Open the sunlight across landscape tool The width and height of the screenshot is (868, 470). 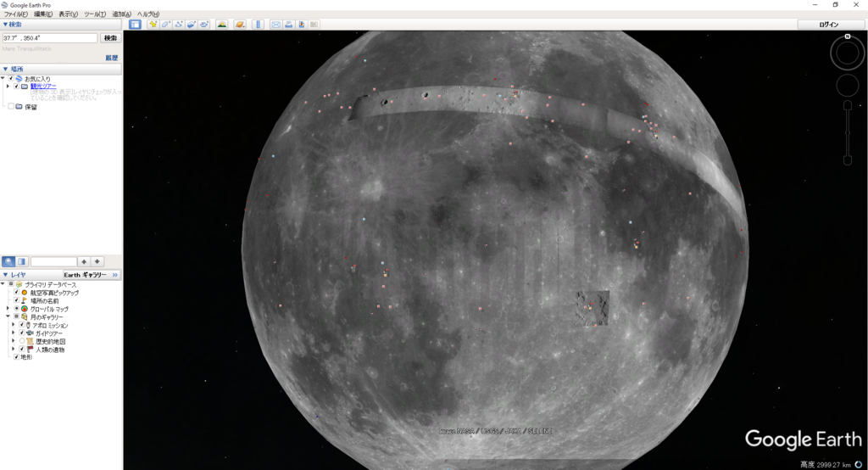pos(222,25)
